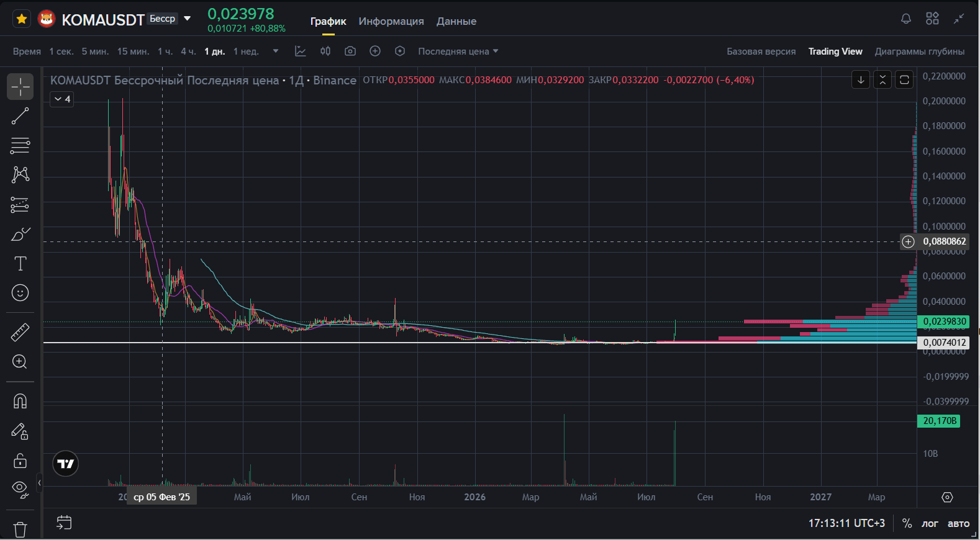Select the 15 мин. timeframe

pos(134,52)
